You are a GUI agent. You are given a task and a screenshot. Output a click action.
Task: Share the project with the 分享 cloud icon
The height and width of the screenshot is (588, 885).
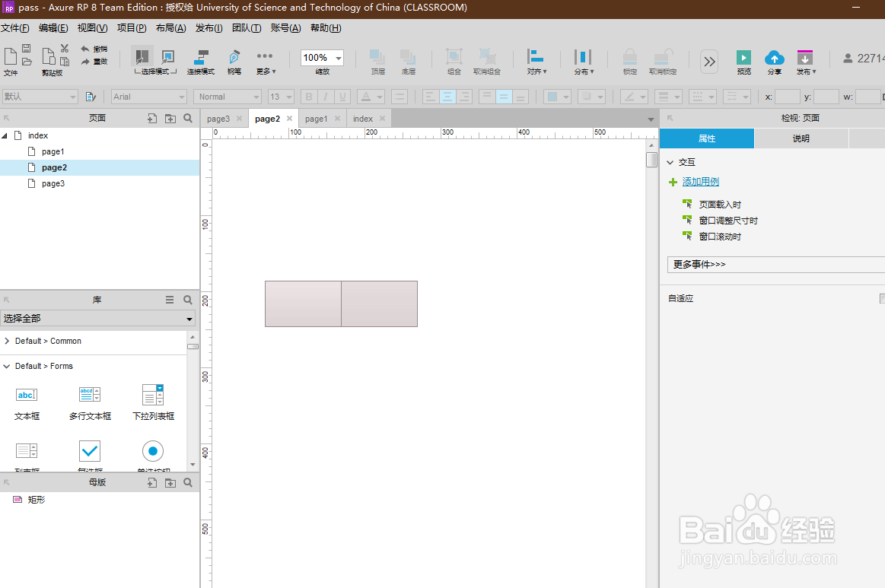(775, 62)
